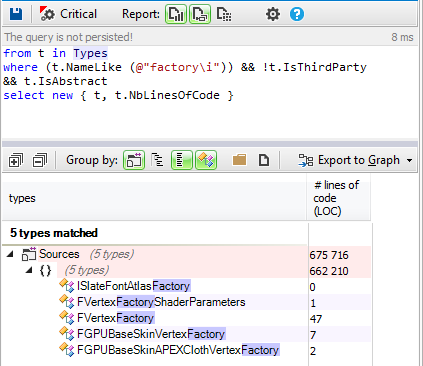Viewport: 423px width, 366px height.
Task: Open query options gear icon
Action: (273, 14)
